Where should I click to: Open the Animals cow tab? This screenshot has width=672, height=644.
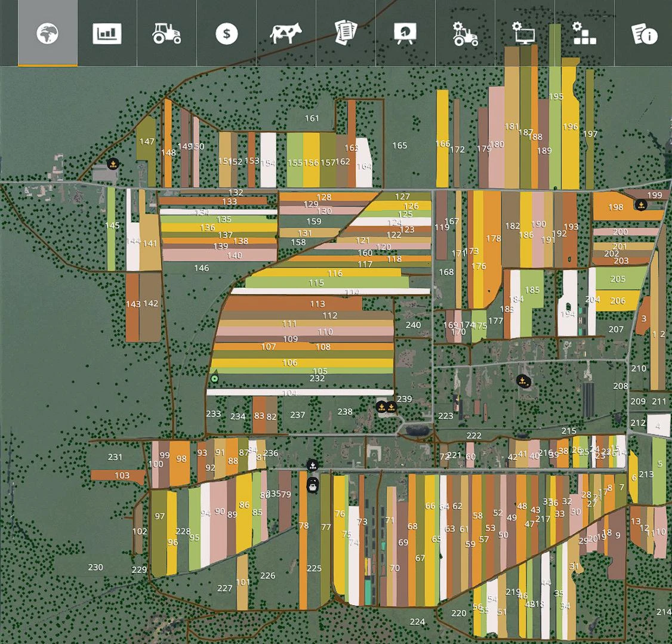(286, 34)
